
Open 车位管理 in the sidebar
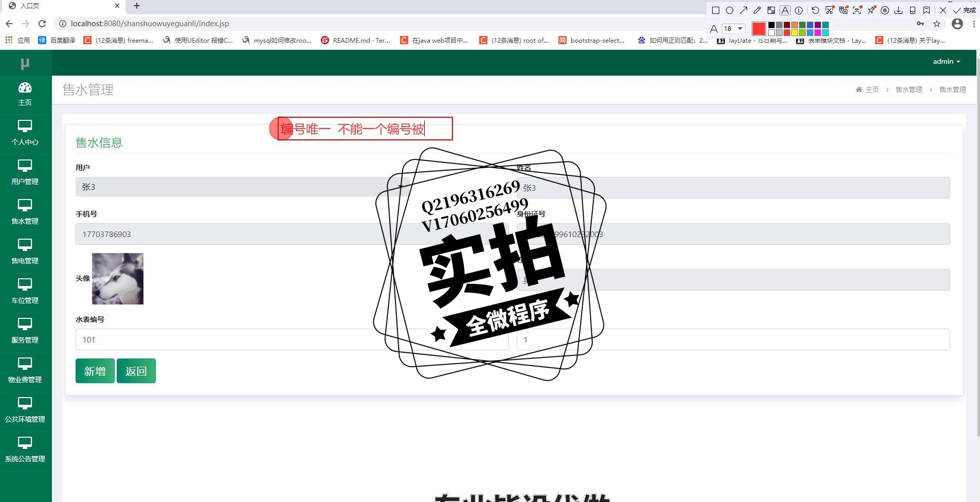[25, 292]
